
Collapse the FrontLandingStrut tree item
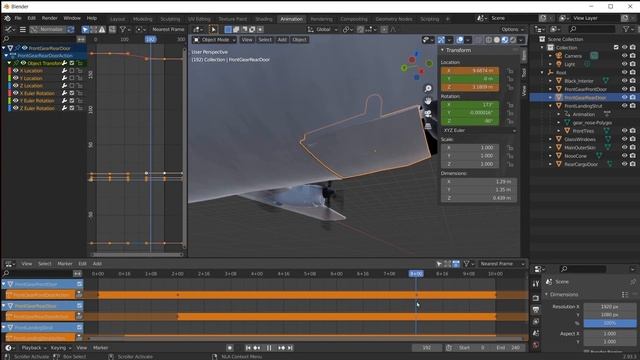tap(550, 106)
